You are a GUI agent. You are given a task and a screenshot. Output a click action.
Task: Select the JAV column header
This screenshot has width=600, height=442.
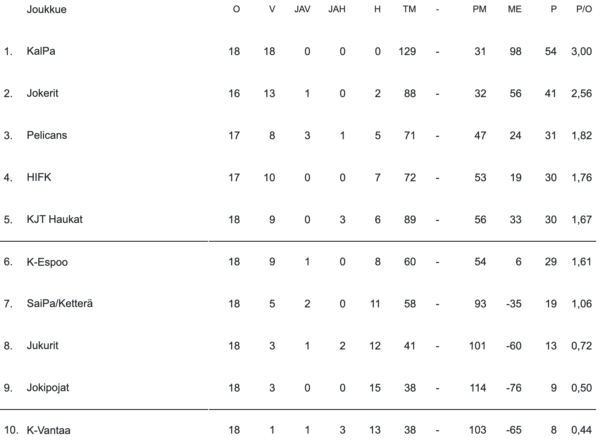[x=304, y=8]
